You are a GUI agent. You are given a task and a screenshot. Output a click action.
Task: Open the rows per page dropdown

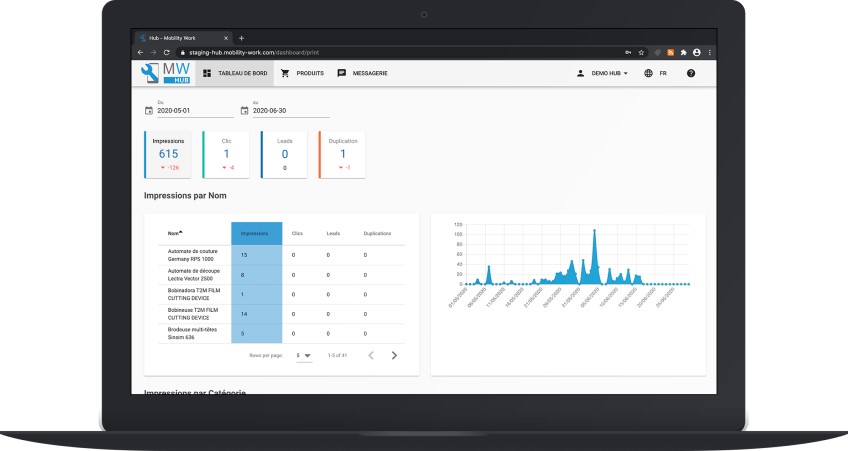click(303, 355)
